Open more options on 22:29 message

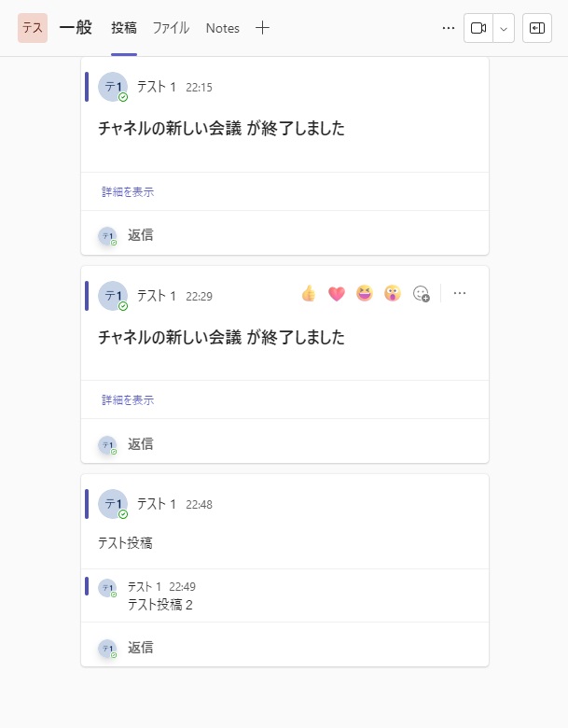coord(460,293)
